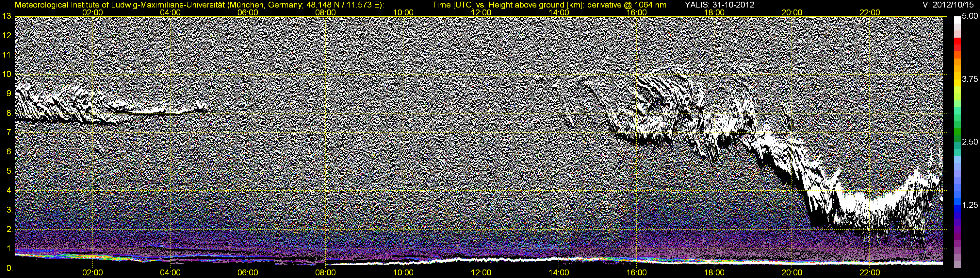The image size is (980, 278).
Task: Click the 13 km height axis label
Action: click(x=7, y=16)
